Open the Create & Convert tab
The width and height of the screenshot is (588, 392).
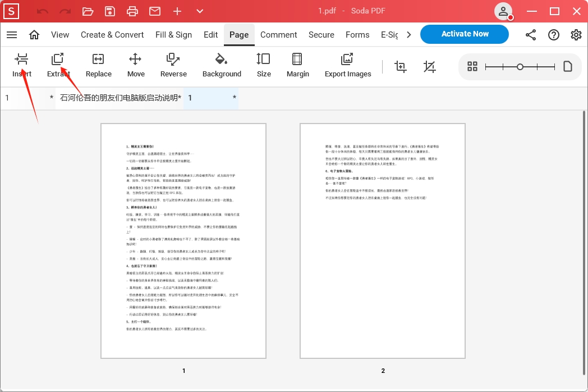tap(112, 35)
